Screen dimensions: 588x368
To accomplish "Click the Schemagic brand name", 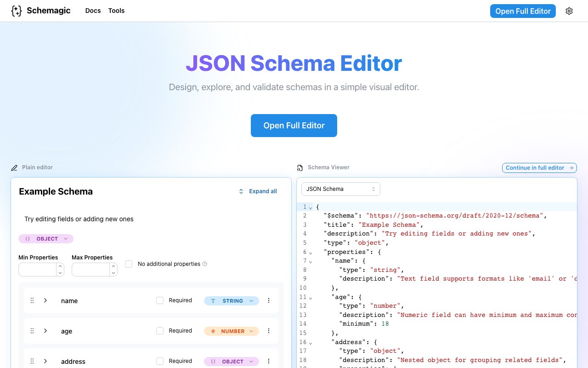I will 49,11.
